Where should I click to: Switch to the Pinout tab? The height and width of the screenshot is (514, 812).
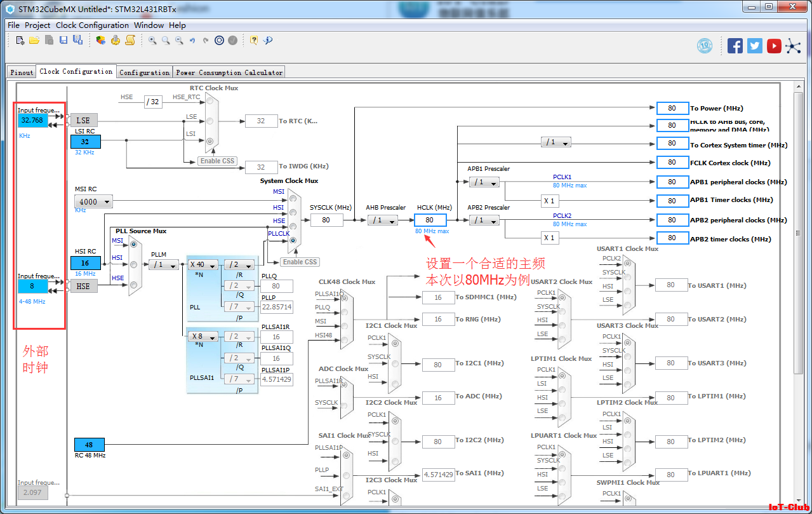tap(22, 72)
